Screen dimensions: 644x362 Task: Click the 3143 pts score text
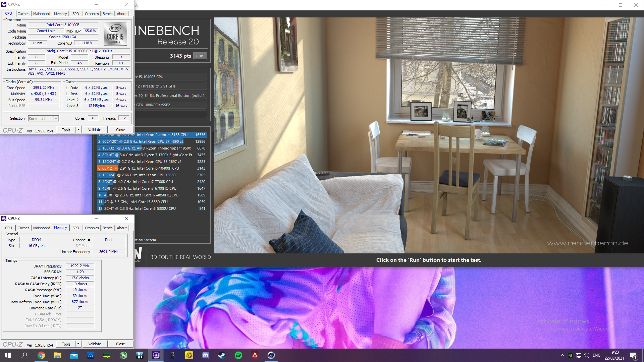click(180, 56)
